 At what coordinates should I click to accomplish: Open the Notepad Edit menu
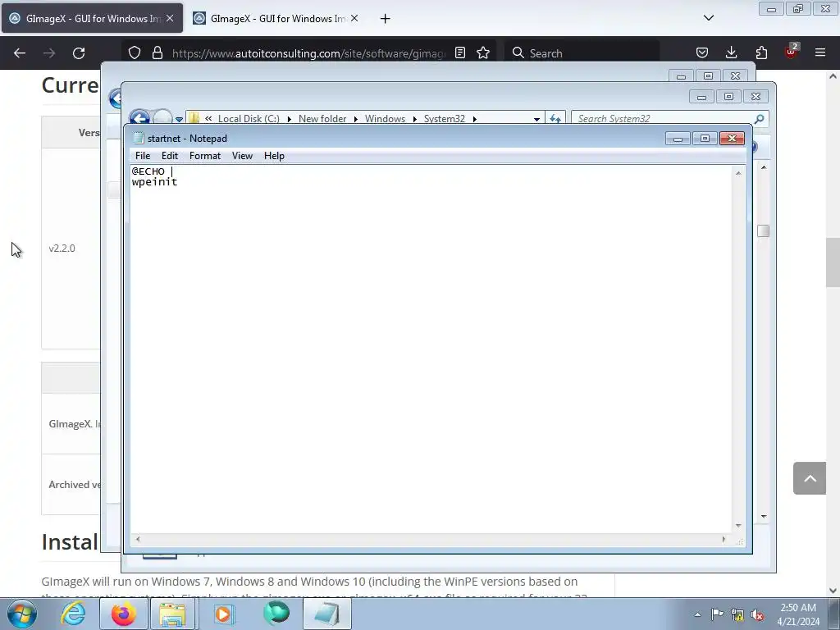(169, 156)
